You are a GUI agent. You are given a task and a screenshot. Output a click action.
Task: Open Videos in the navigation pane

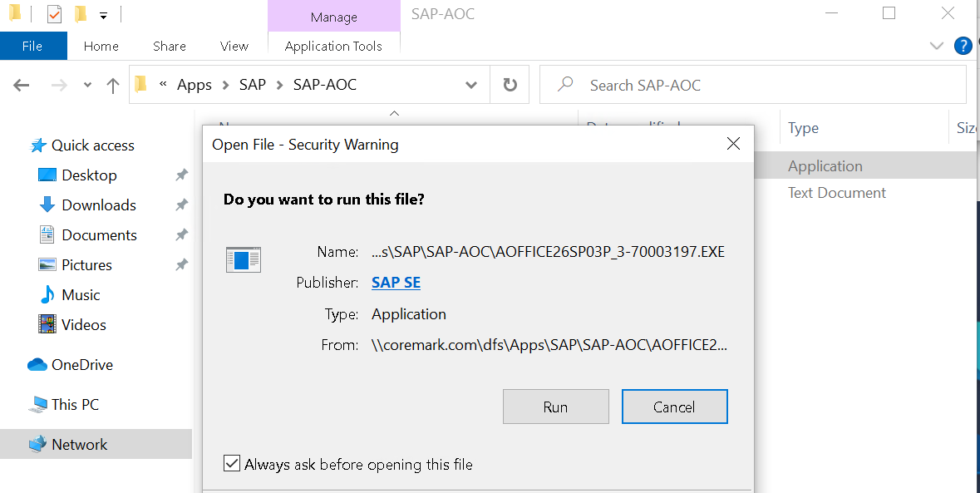point(84,326)
